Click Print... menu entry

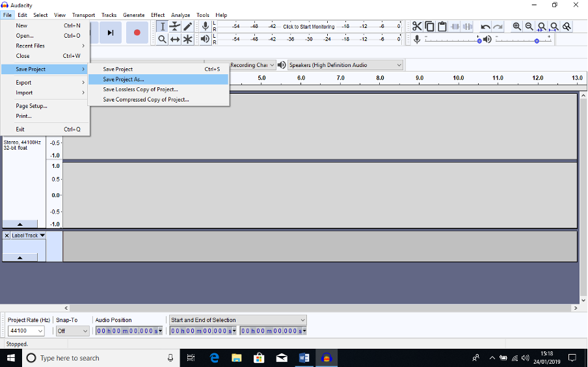[x=46, y=116]
